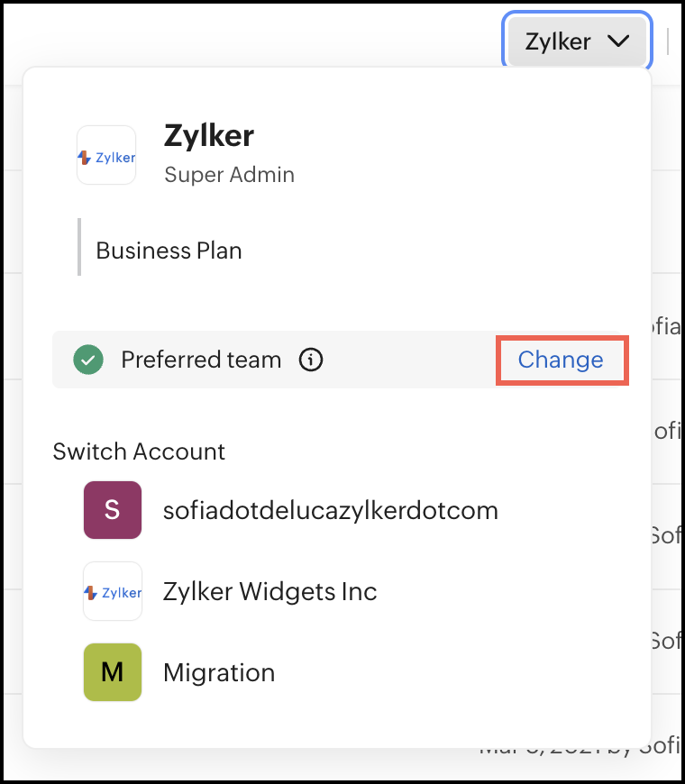Switch to the Migration account
The height and width of the screenshot is (784, 685).
219,672
